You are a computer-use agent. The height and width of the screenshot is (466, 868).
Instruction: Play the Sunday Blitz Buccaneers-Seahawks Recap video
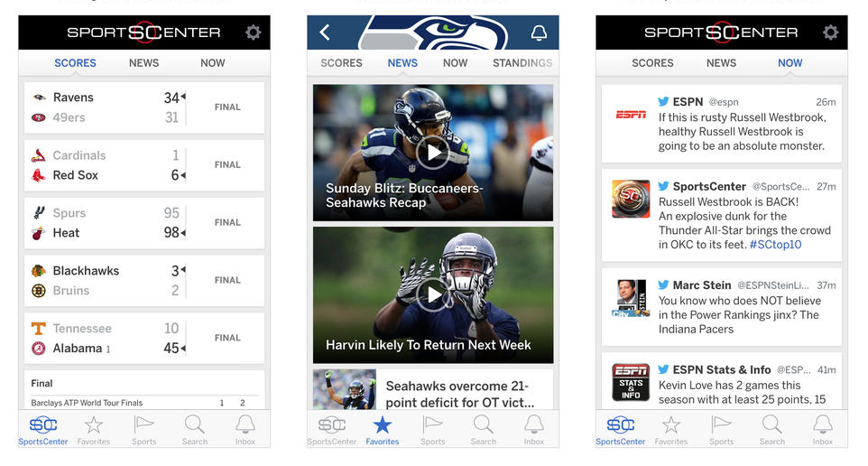click(432, 152)
